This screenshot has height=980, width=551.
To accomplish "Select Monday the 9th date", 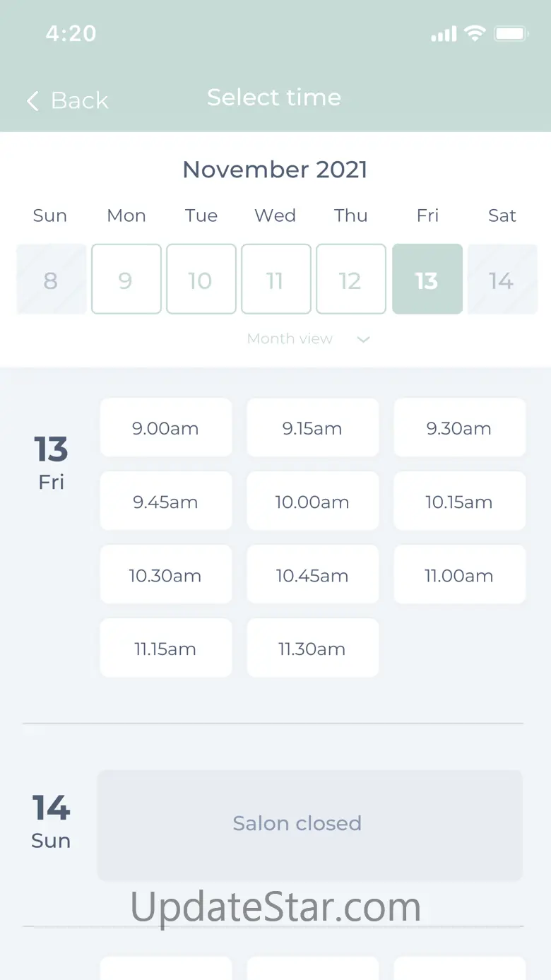I will coord(126,279).
